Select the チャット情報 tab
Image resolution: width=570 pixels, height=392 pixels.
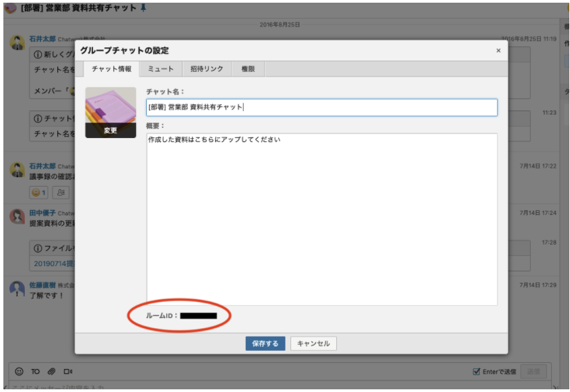click(111, 69)
